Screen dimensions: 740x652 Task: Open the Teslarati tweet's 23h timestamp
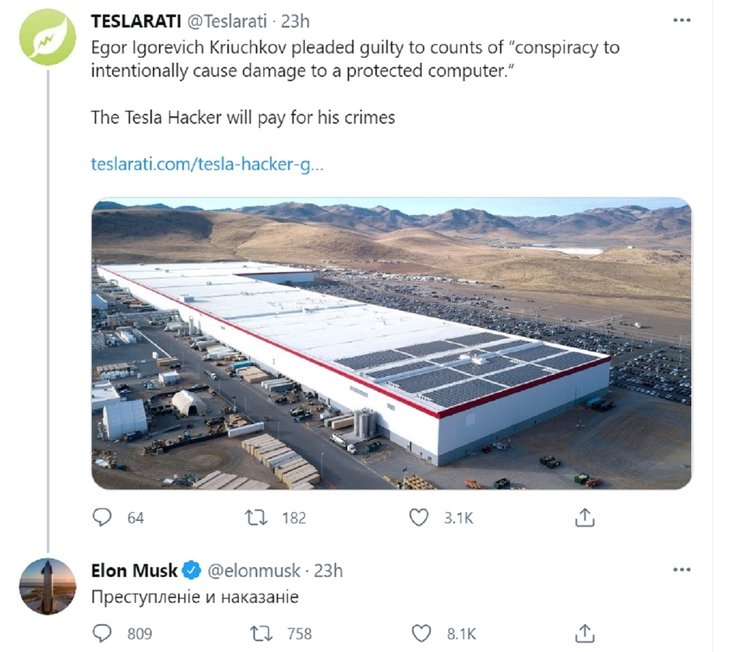point(296,21)
